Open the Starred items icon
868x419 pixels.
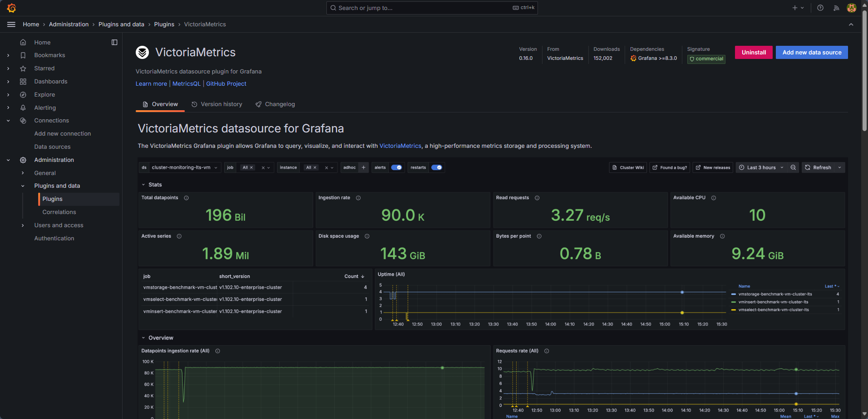click(x=23, y=68)
